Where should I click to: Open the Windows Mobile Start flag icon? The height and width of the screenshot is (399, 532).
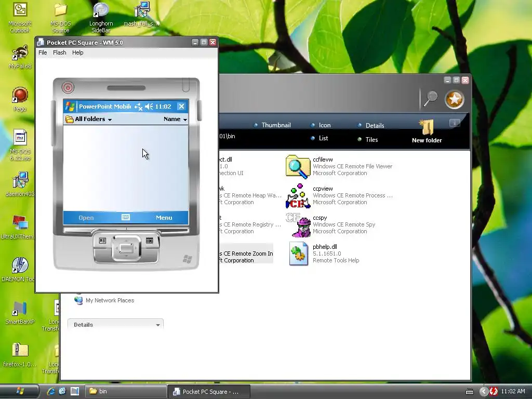[70, 107]
